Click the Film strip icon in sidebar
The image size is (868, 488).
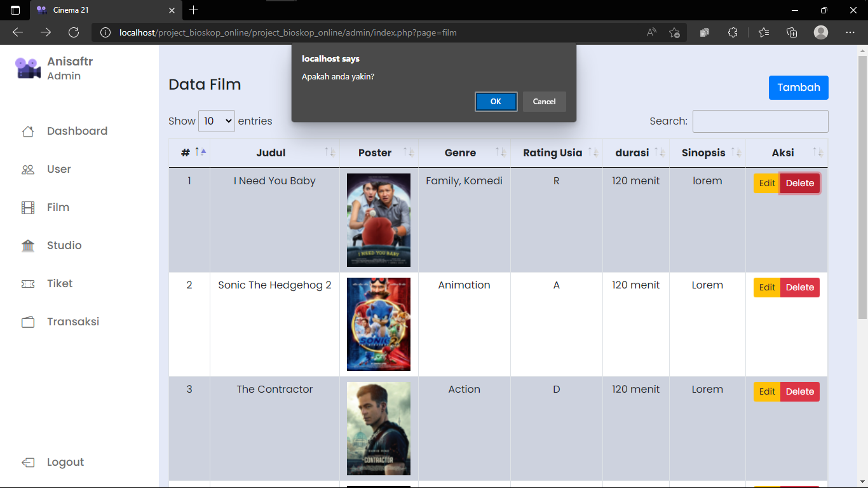click(28, 208)
